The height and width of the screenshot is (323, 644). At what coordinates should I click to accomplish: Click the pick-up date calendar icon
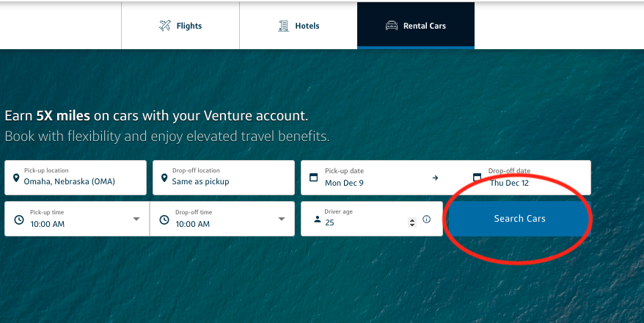(x=313, y=178)
